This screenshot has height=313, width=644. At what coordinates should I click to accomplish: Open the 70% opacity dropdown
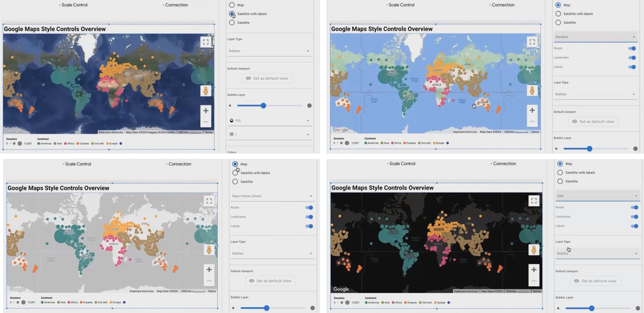pos(269,120)
